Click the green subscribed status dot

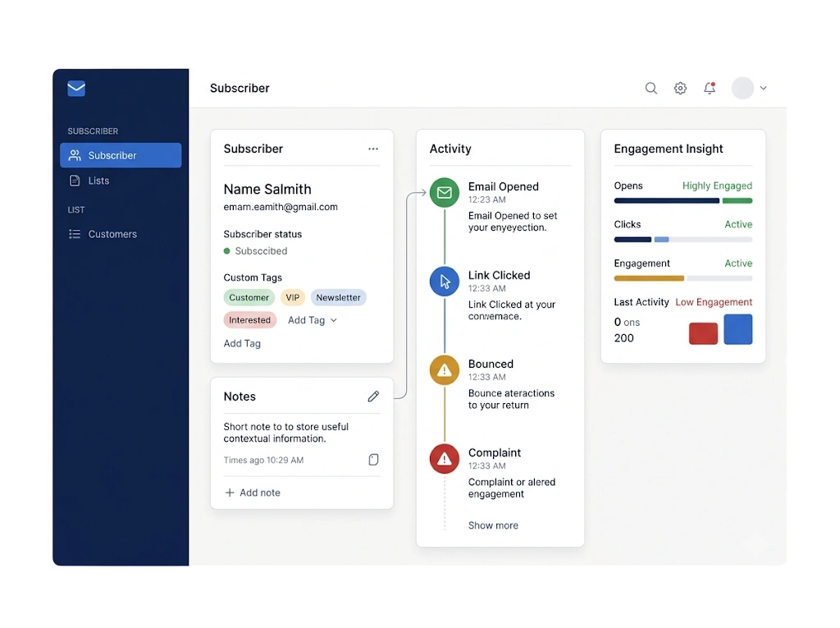coord(226,251)
